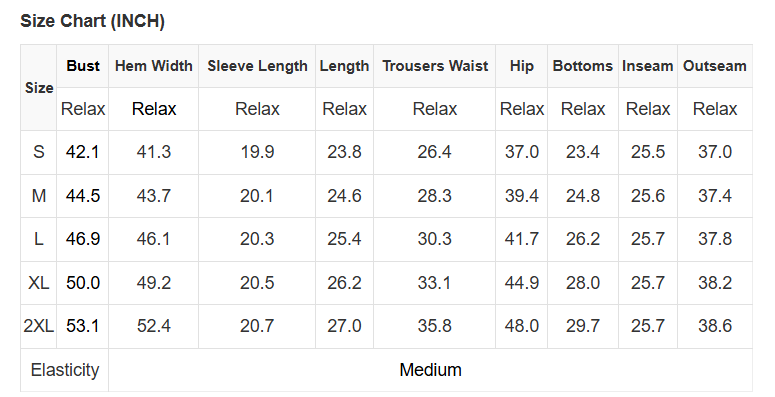Click the Bust column header
This screenshot has height=397, width=775.
(x=83, y=66)
